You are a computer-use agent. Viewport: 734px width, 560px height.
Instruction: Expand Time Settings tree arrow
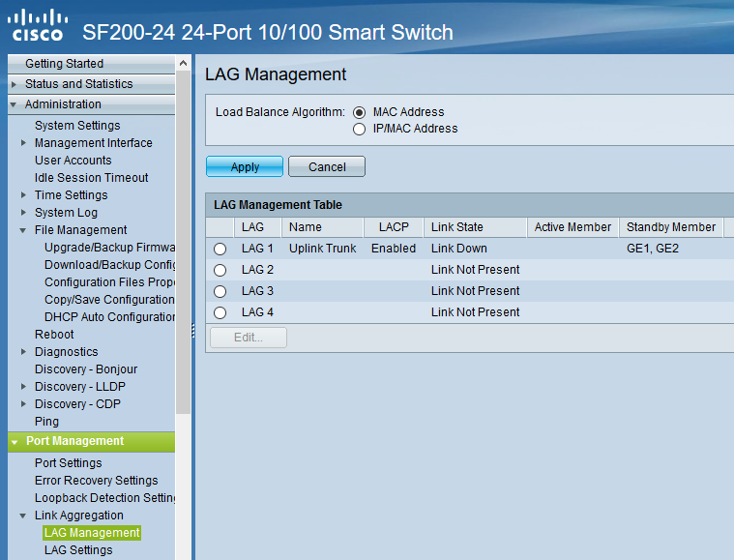23,194
